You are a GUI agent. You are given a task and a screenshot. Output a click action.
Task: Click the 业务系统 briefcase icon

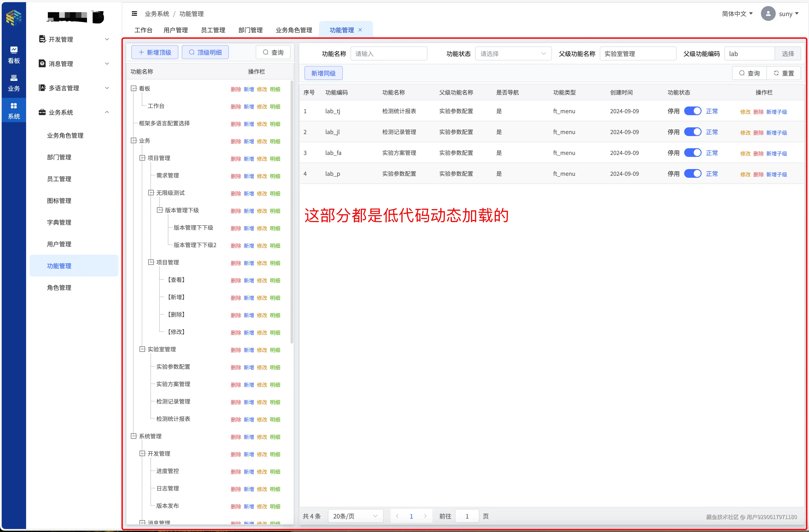[x=42, y=112]
